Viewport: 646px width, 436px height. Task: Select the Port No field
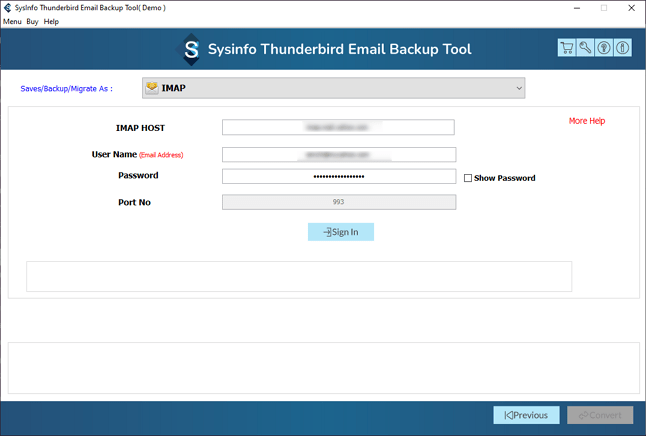point(338,202)
